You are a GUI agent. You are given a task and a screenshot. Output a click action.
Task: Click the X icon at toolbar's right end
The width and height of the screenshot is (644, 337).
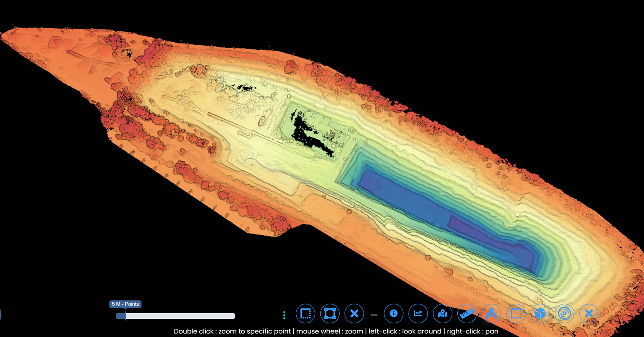click(x=589, y=314)
